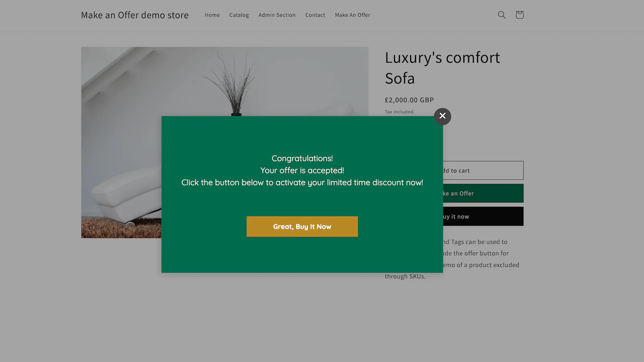Click the limited time discount message line
The image size is (644, 362).
[x=302, y=183]
